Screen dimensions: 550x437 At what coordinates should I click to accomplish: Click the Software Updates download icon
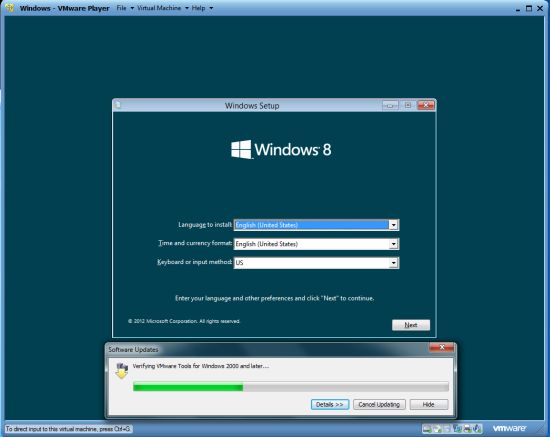122,371
